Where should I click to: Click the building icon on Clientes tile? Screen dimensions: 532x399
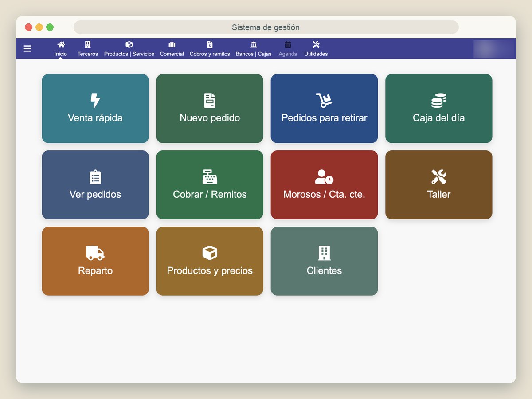click(x=324, y=253)
